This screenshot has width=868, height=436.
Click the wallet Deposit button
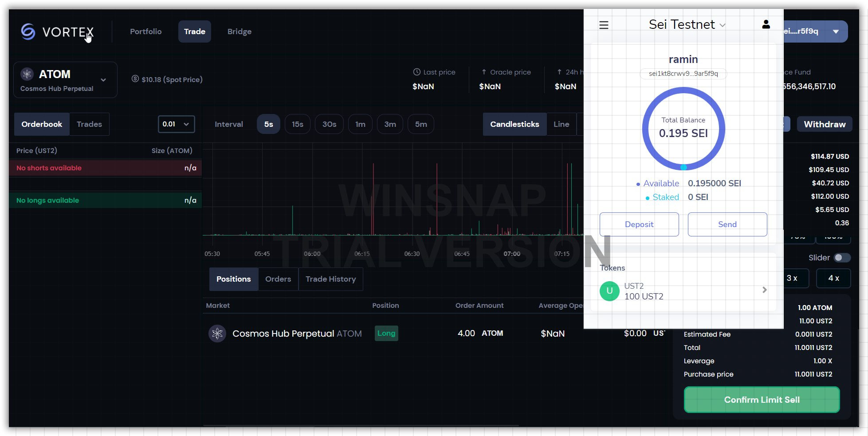[x=639, y=224]
